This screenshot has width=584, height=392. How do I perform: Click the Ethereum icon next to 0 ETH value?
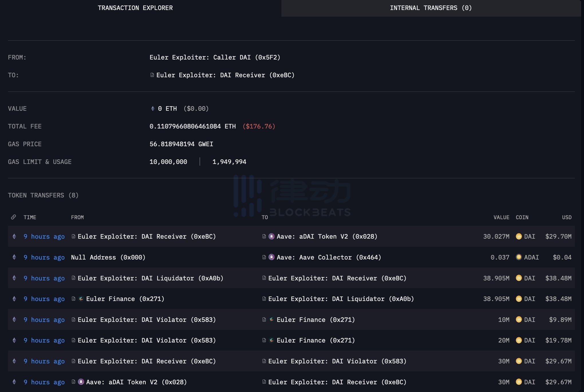[153, 109]
